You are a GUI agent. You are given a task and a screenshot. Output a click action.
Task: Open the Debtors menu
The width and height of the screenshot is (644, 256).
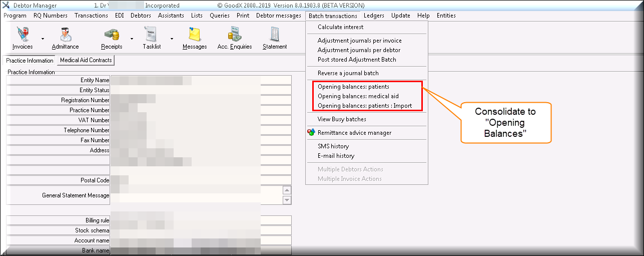click(141, 16)
